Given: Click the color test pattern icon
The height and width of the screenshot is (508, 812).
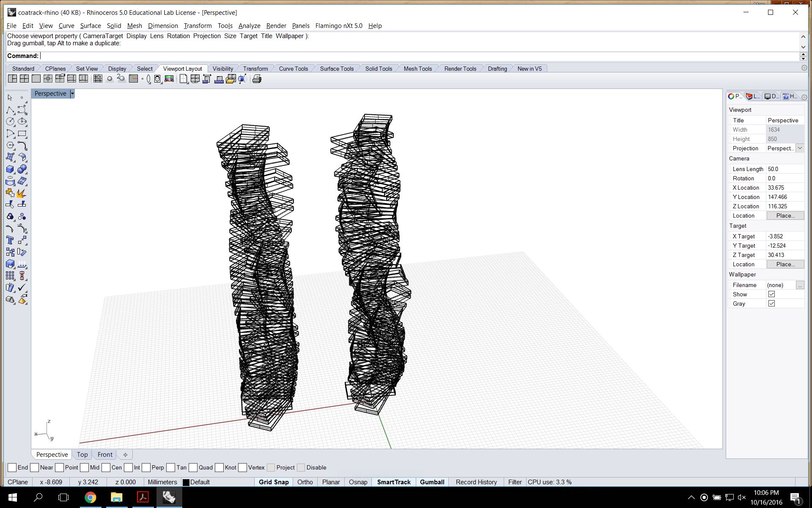Looking at the screenshot, I should coord(169,79).
